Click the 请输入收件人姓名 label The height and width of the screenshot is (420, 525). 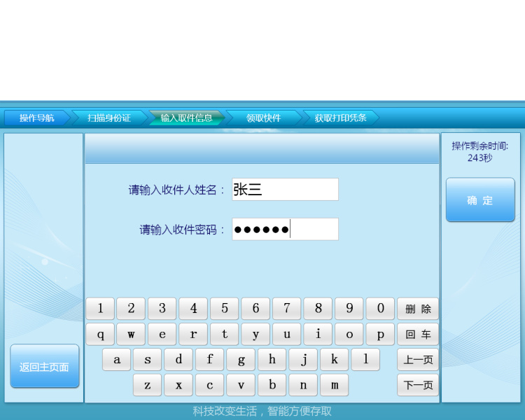176,190
